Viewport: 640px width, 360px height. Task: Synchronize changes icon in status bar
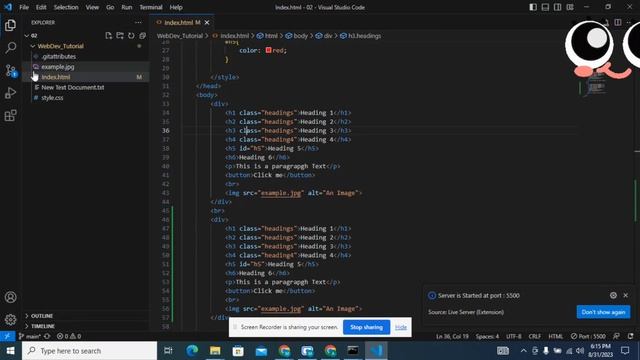pyautogui.click(x=47, y=336)
